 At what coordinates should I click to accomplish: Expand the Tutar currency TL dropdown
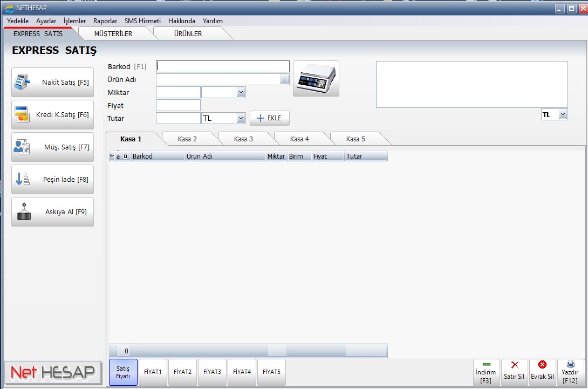pyautogui.click(x=241, y=118)
